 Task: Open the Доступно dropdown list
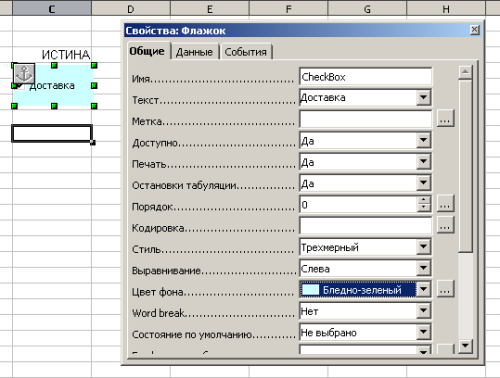[x=423, y=140]
